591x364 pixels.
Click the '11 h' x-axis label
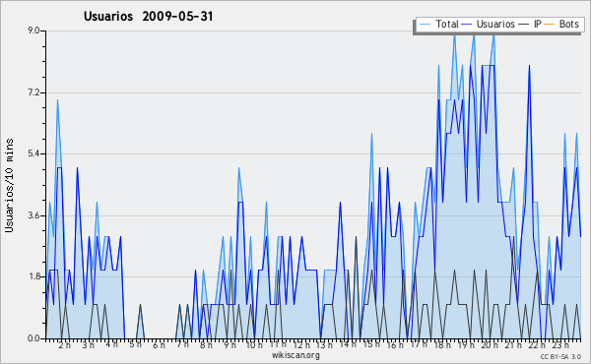click(x=278, y=344)
